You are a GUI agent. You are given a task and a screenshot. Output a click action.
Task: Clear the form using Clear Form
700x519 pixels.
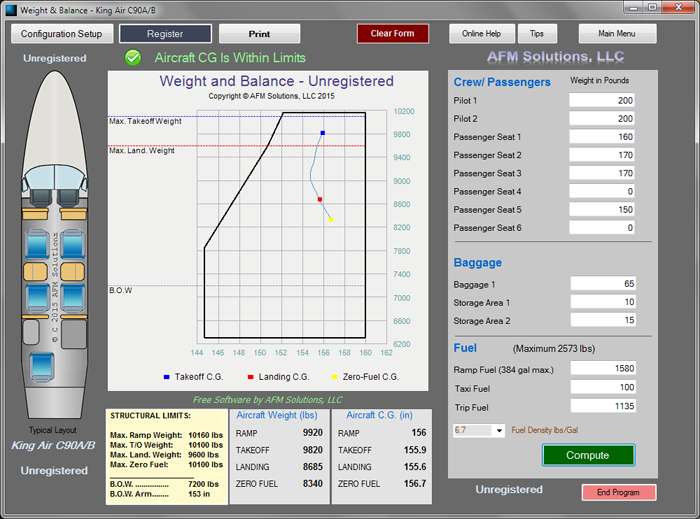pyautogui.click(x=392, y=33)
